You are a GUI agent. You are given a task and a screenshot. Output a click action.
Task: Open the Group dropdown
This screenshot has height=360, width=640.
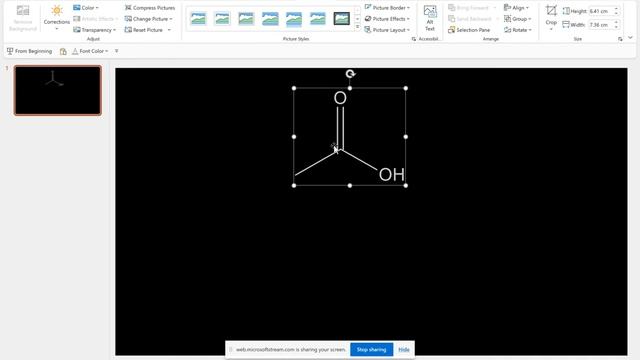518,19
